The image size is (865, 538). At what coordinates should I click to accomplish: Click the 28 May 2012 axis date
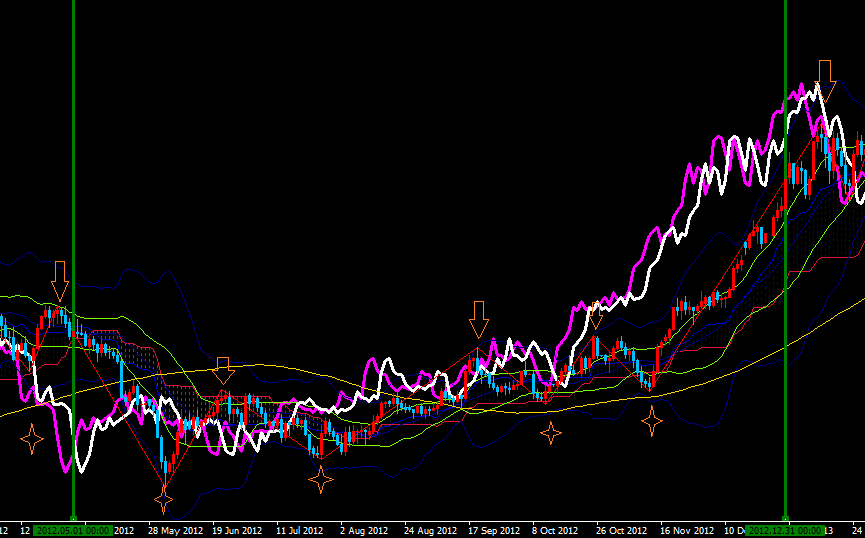pos(175,531)
